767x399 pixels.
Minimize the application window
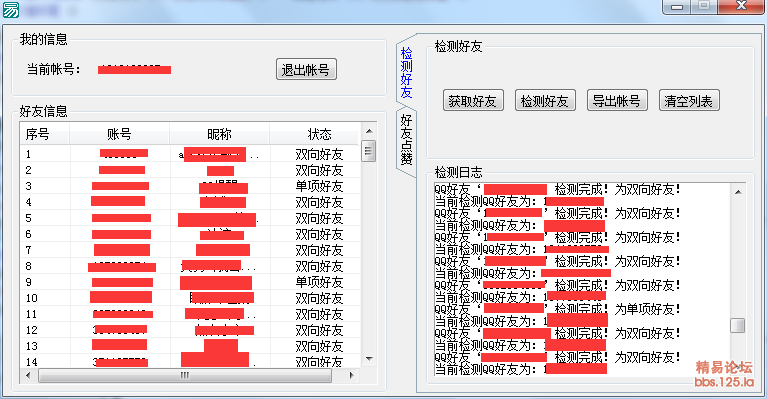coord(677,6)
